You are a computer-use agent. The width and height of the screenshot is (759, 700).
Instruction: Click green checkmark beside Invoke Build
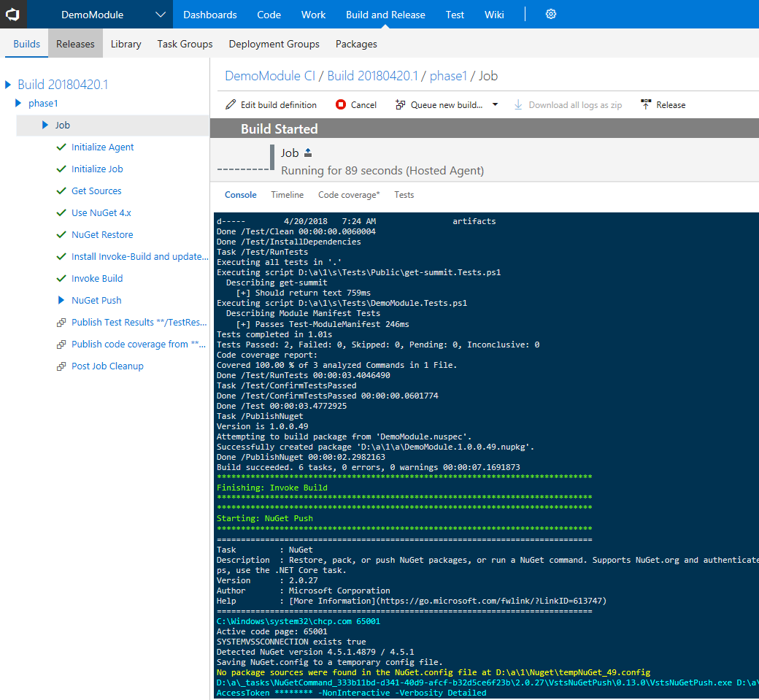point(61,278)
